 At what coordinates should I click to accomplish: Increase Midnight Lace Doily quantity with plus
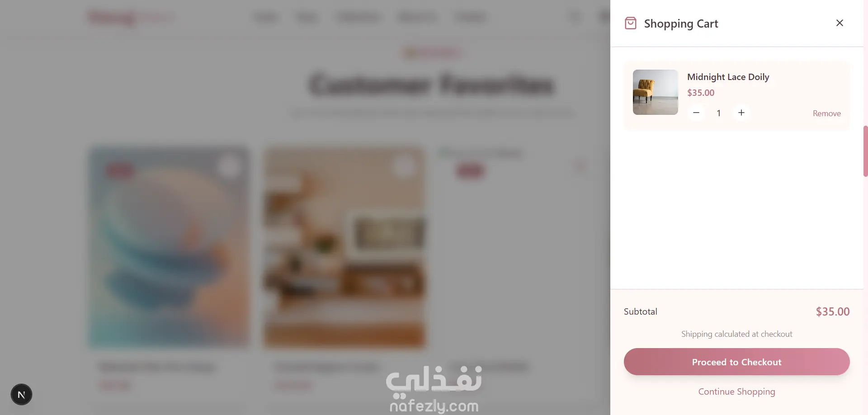coord(741,113)
